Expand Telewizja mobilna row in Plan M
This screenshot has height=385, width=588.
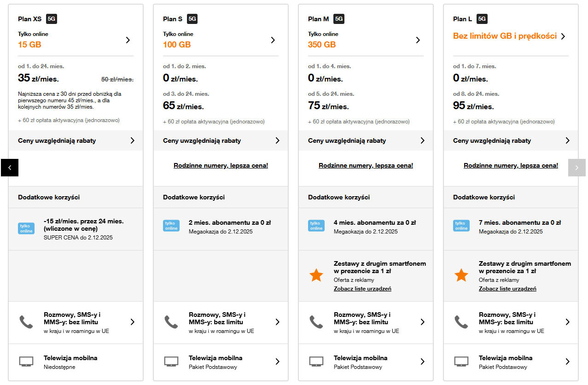(422, 362)
